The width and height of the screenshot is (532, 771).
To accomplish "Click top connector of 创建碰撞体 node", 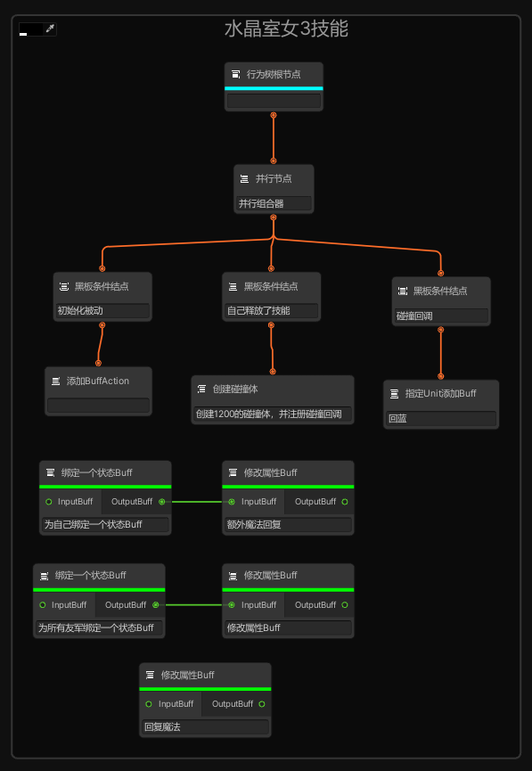I will coord(273,372).
